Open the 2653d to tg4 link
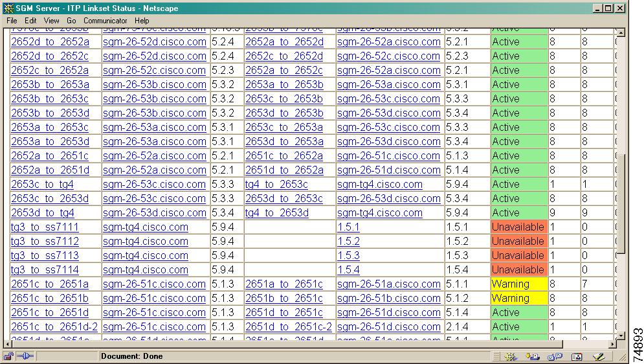 point(43,213)
